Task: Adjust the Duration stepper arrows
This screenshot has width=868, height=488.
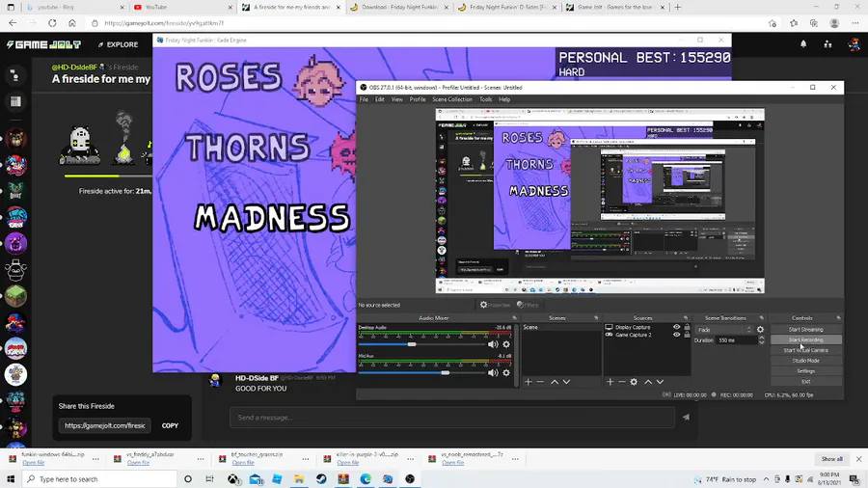Action: coord(762,340)
